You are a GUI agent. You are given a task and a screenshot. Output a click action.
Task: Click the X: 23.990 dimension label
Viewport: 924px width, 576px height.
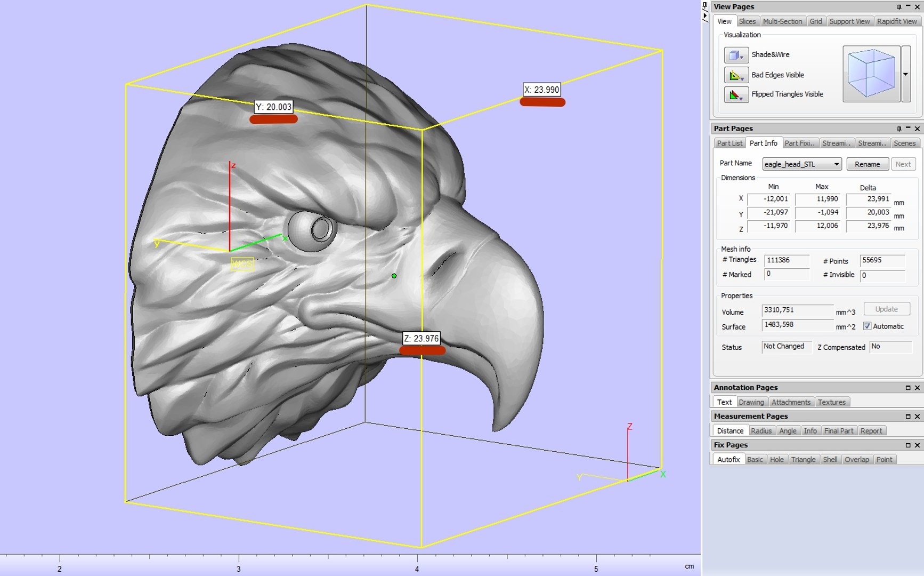[542, 90]
